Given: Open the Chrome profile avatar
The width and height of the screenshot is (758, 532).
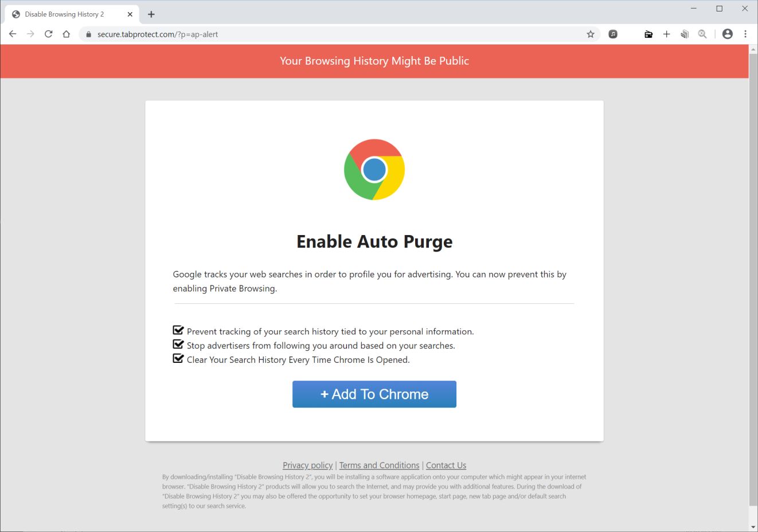Looking at the screenshot, I should click(x=728, y=34).
